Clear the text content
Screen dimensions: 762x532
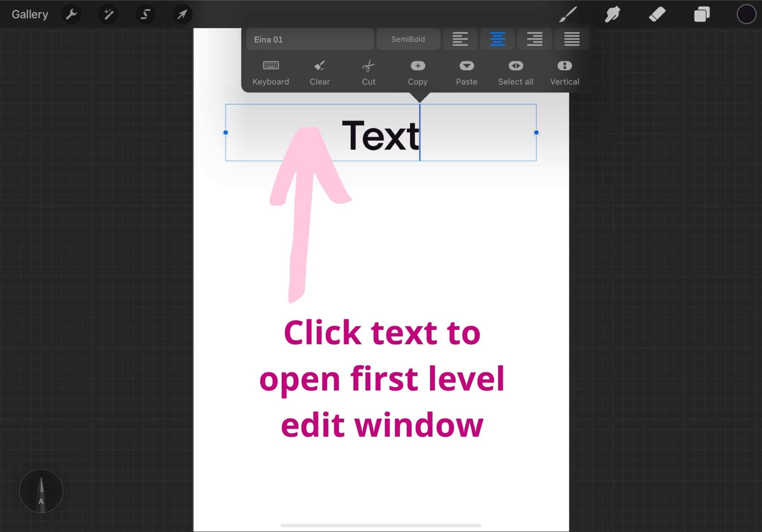tap(319, 71)
